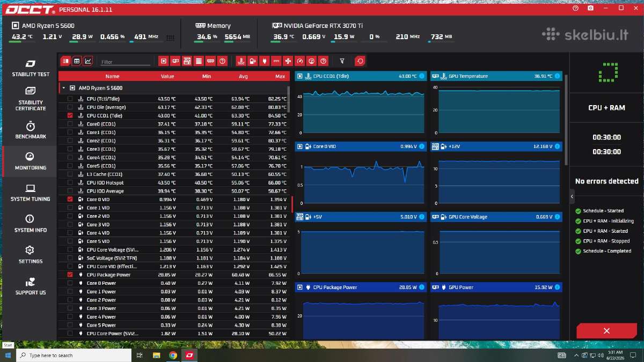Uncheck the Core 0 VID checkbox

coord(70,199)
